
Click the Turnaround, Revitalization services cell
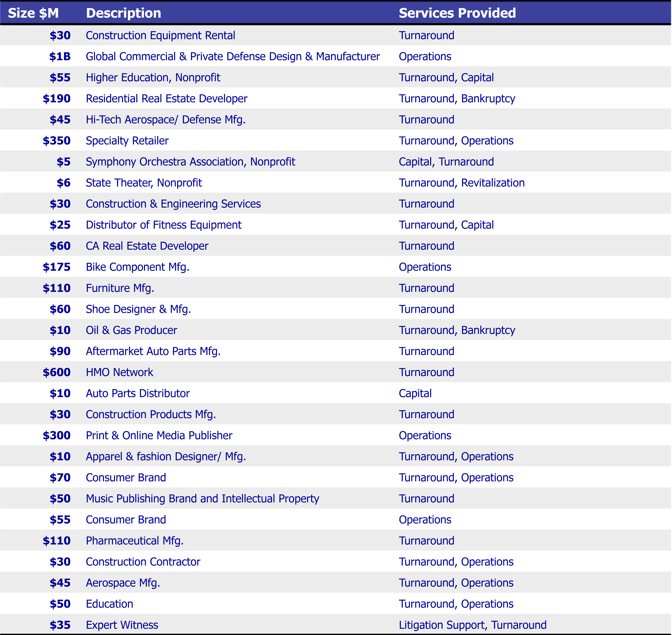tap(462, 183)
